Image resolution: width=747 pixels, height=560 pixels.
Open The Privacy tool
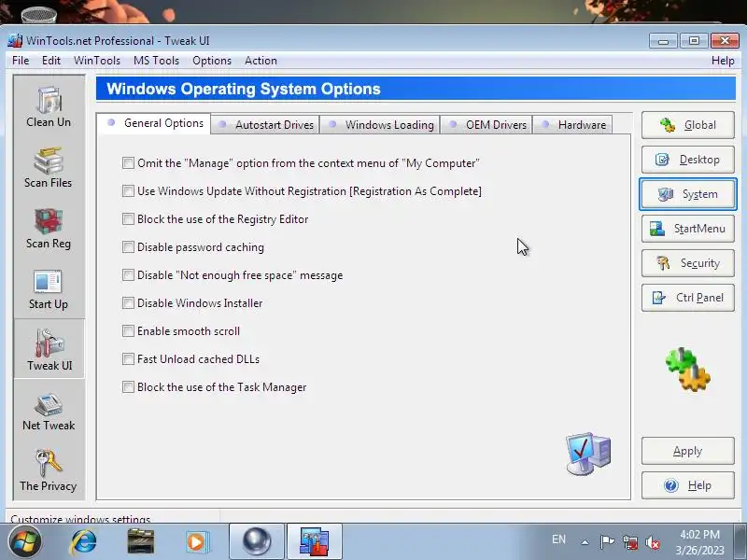[x=49, y=470]
